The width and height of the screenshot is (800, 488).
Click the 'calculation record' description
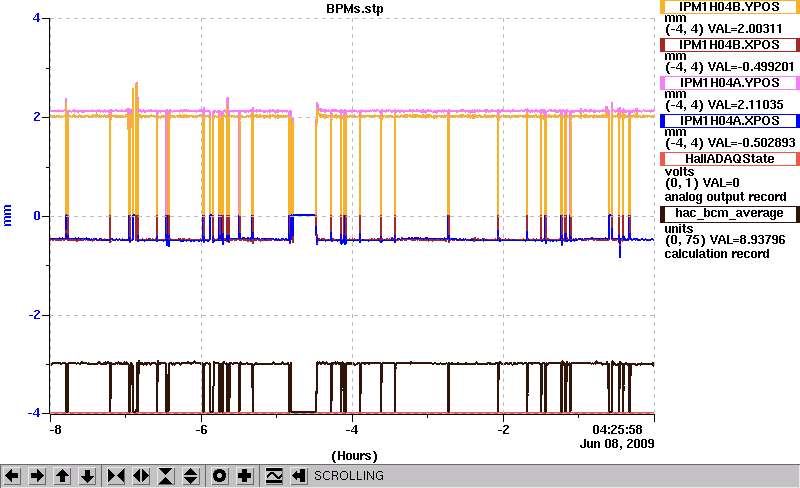(716, 254)
